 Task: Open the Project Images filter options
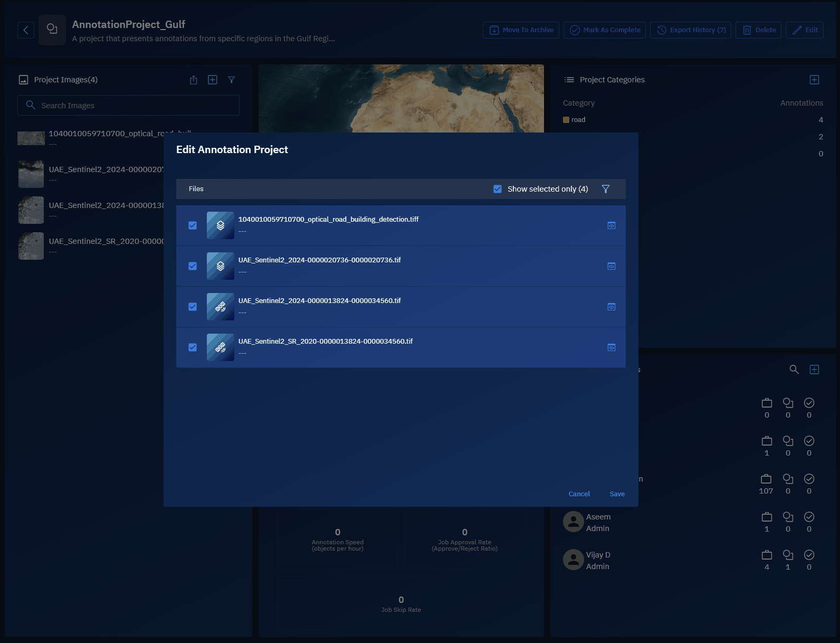pos(231,80)
